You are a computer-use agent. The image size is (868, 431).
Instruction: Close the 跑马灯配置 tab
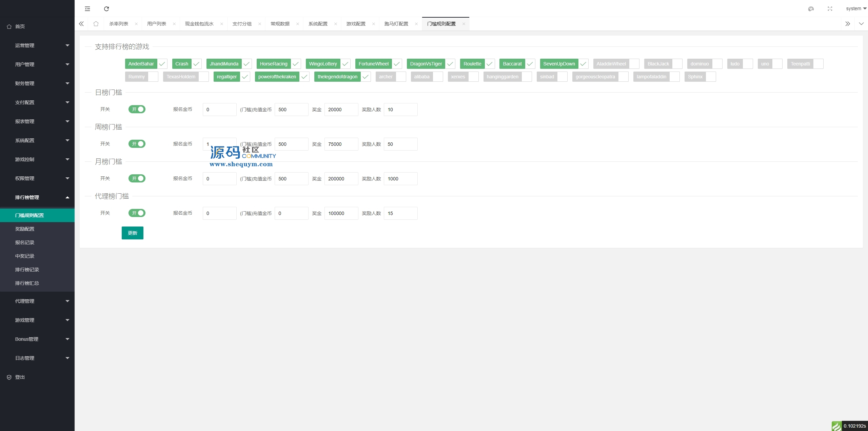416,24
